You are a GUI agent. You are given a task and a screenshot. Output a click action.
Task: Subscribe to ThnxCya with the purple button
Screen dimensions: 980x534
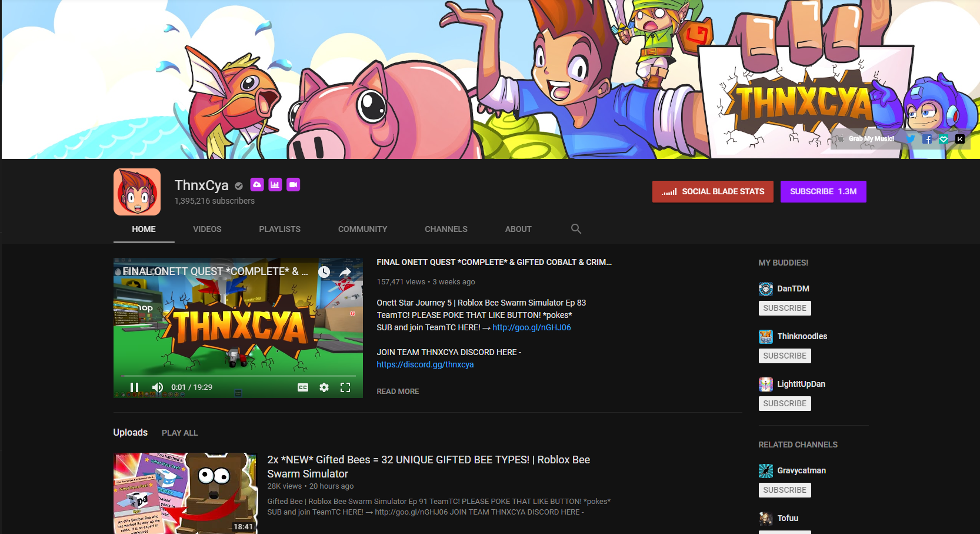coord(824,191)
